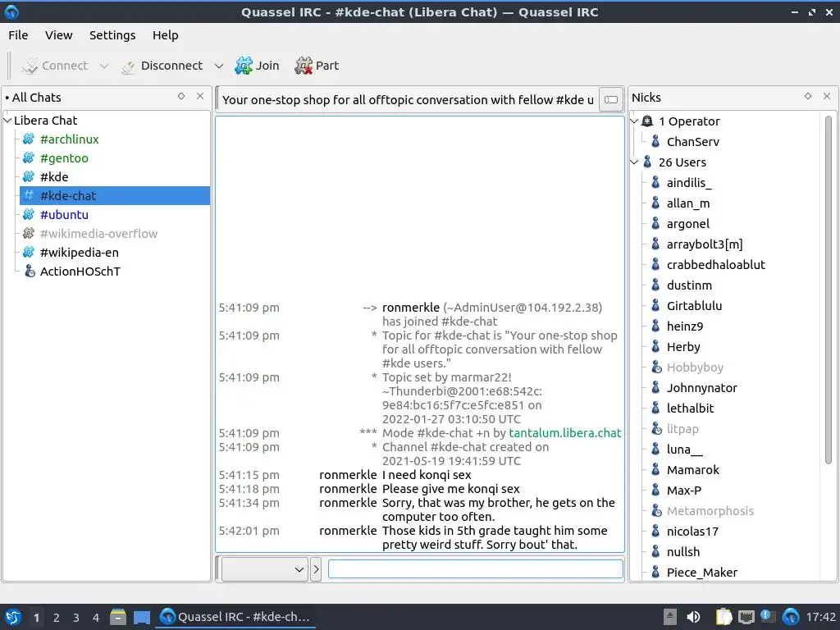Viewport: 840px width, 630px height.
Task: Collapse the 26 Users group
Action: (634, 162)
